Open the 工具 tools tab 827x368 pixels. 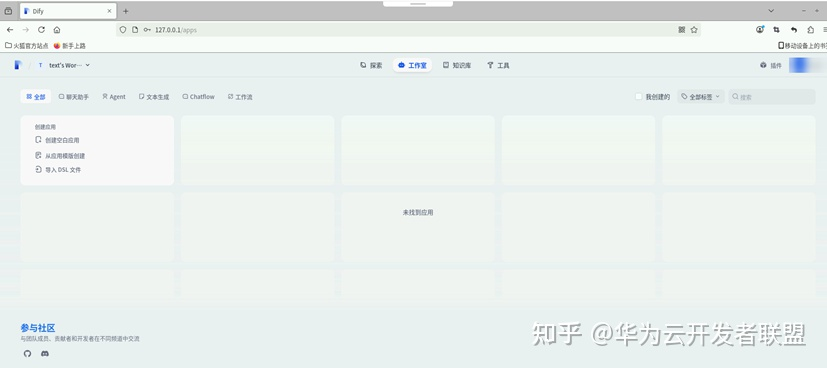coord(498,65)
